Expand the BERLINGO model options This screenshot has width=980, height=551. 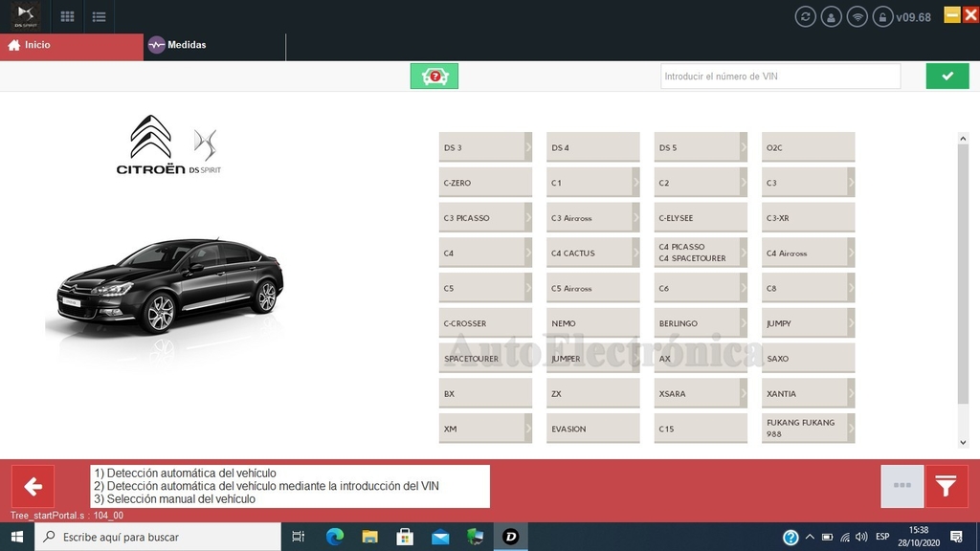743,323
